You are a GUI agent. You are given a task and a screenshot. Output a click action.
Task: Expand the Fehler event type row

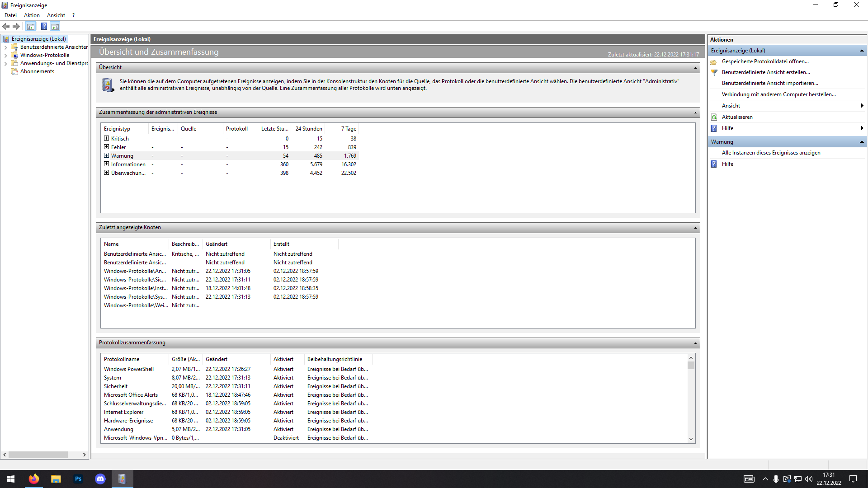pos(107,147)
